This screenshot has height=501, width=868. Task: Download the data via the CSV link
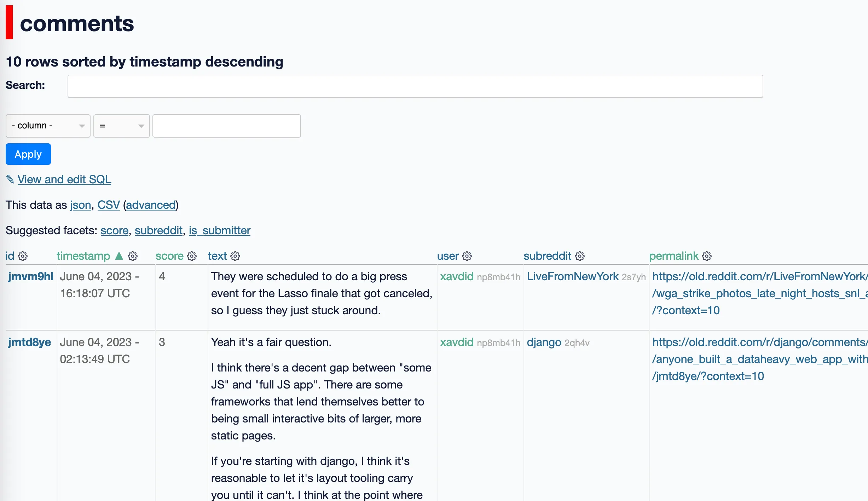coord(109,205)
